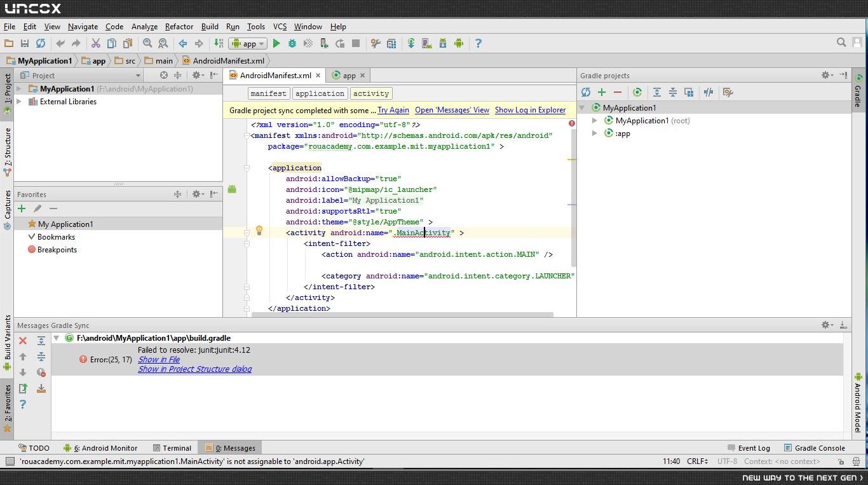
Task: Click Show in Project Structure dialog link
Action: (x=194, y=369)
